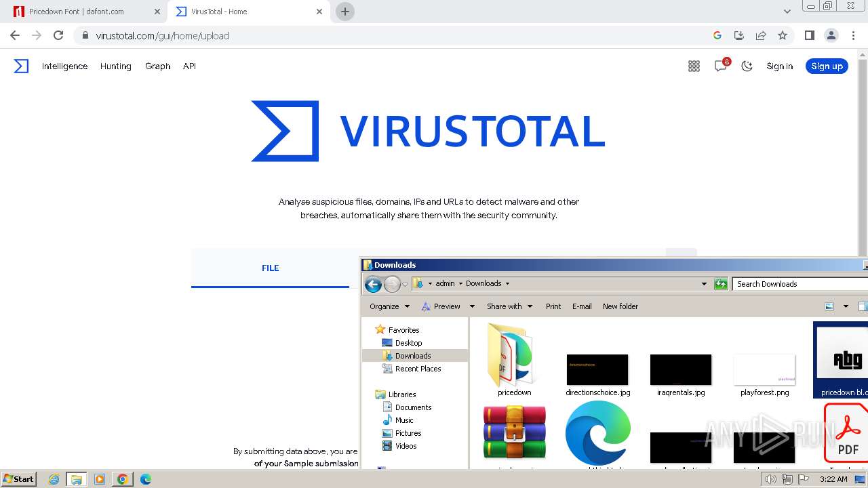This screenshot has height=488, width=868.
Task: Open the Hunting menu item
Action: point(115,66)
